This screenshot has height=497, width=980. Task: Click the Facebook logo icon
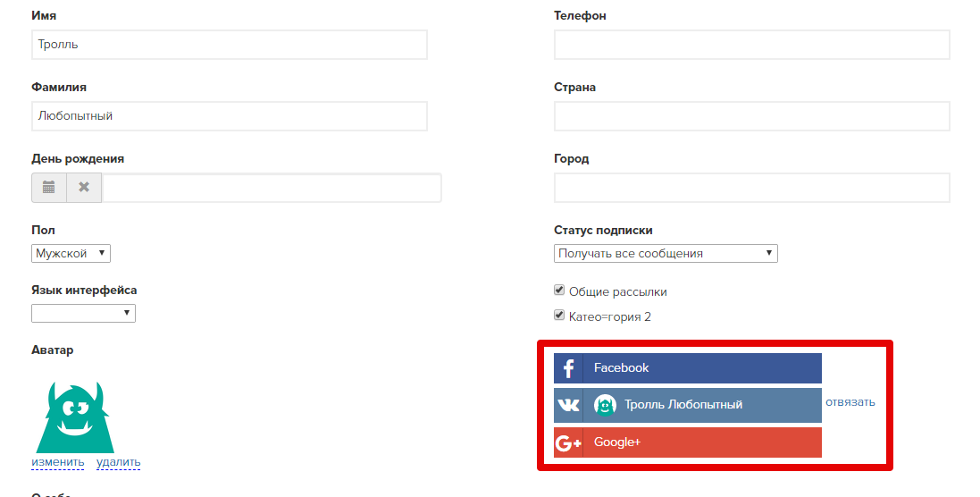(568, 368)
